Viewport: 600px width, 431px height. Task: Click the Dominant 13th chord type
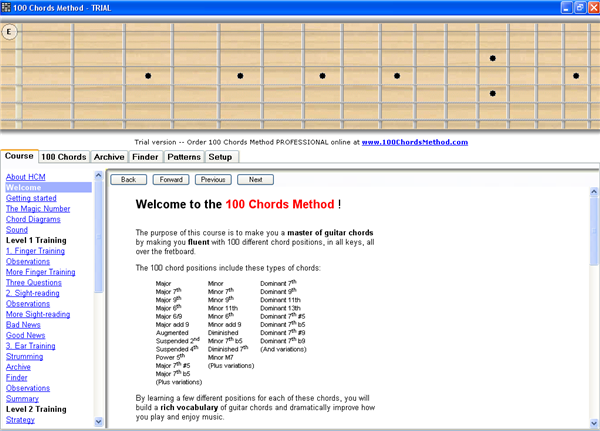pos(280,308)
